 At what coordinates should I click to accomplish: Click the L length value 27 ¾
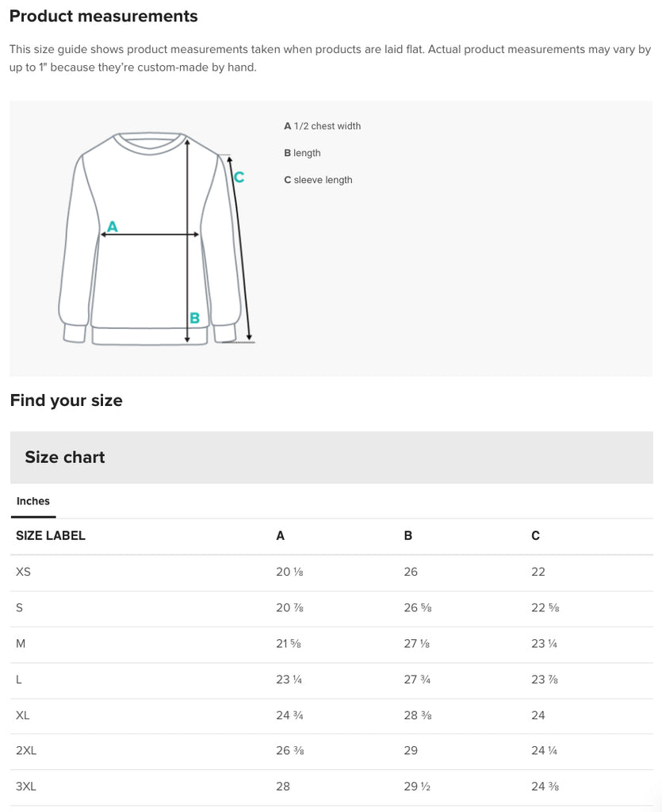click(417, 679)
